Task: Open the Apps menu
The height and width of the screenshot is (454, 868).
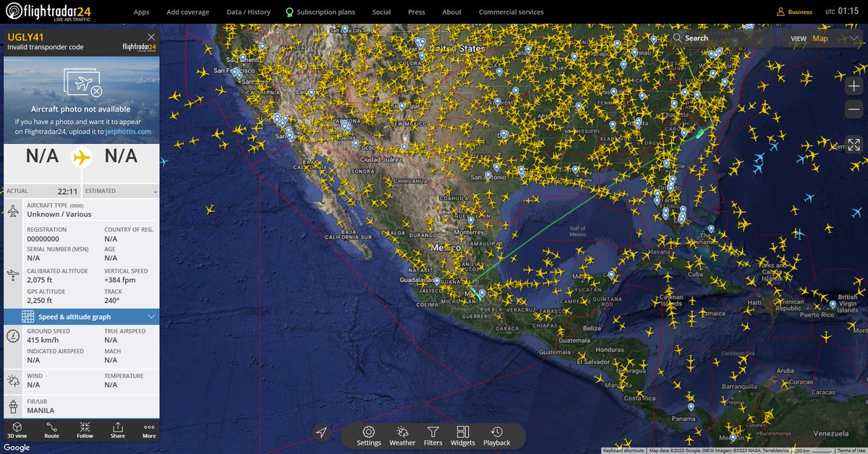Action: [142, 12]
